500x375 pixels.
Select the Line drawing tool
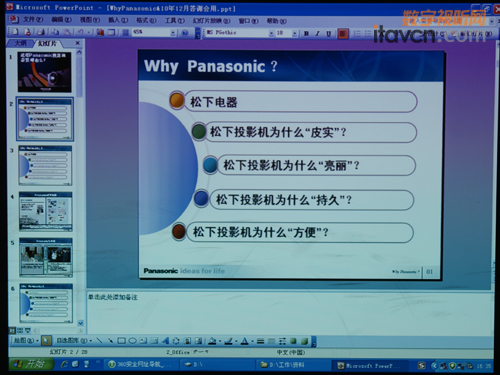coord(99,341)
